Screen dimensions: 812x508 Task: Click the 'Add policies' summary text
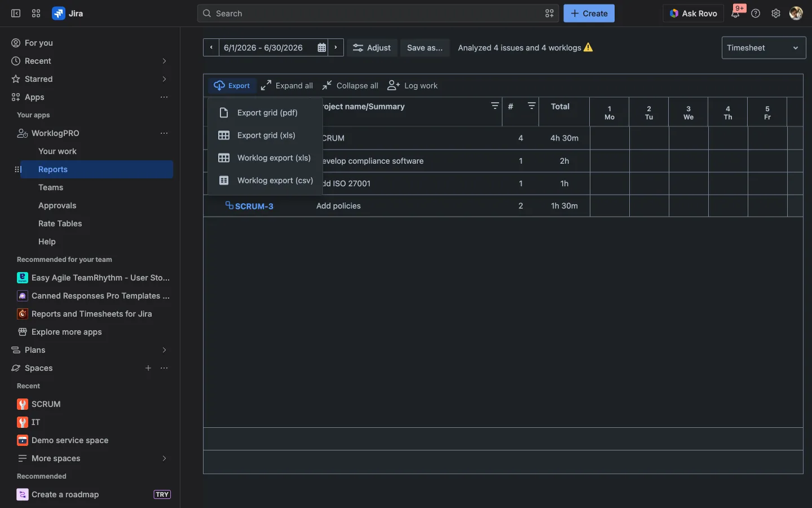click(x=338, y=206)
